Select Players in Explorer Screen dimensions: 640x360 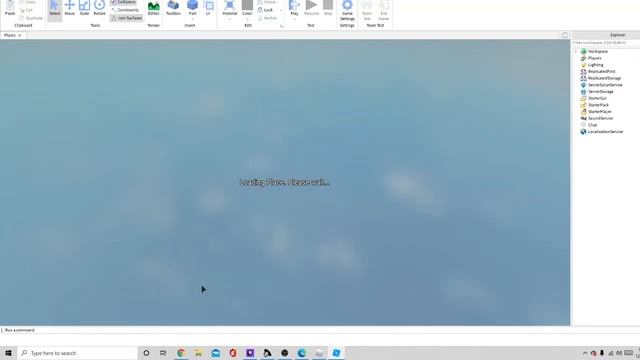pyautogui.click(x=594, y=58)
